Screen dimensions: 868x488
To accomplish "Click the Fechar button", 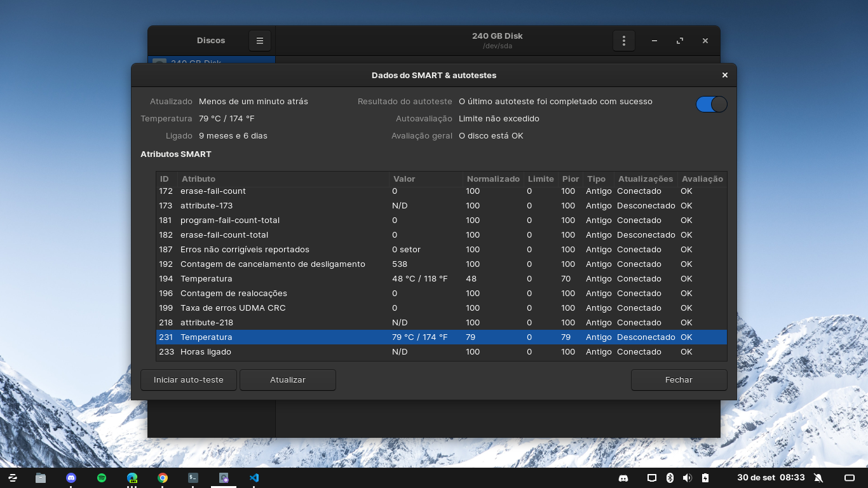I will coord(679,380).
